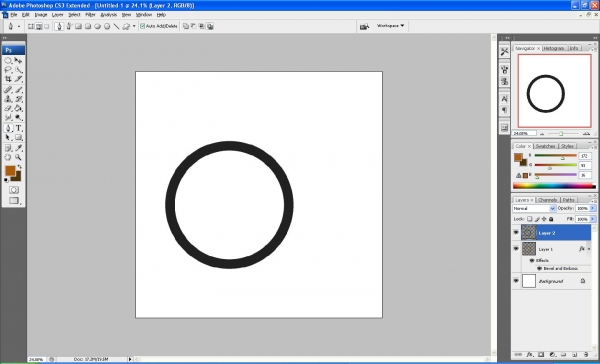Change screen mode button in toolbox
Viewport: 600px width, 364px height.
14,200
